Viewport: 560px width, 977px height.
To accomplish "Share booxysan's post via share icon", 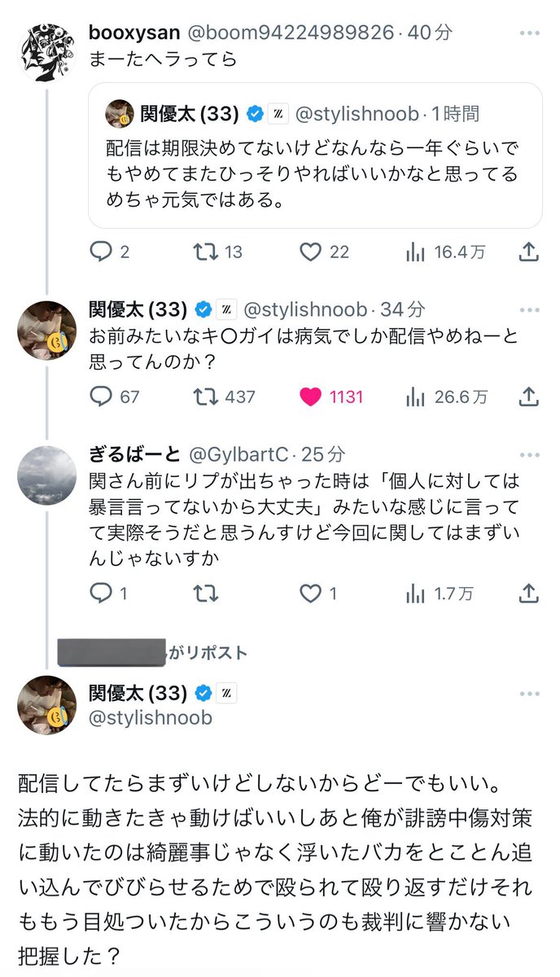I will coord(528,252).
